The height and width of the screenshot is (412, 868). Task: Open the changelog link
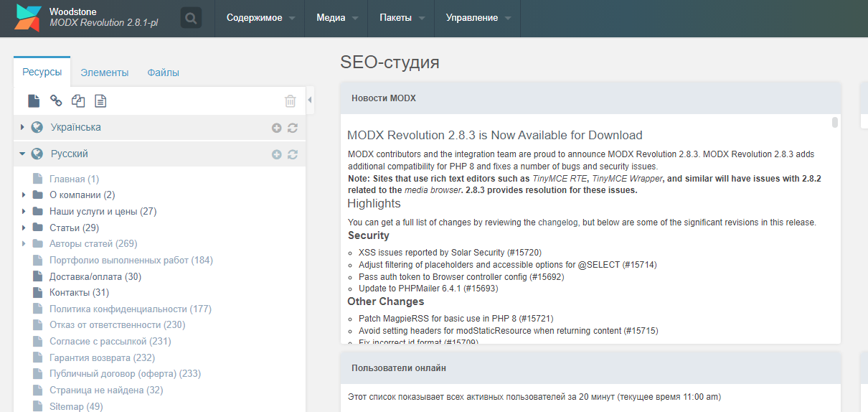click(557, 223)
